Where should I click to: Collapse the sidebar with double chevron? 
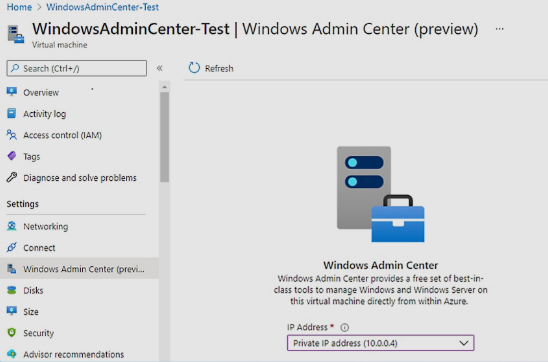coord(160,68)
